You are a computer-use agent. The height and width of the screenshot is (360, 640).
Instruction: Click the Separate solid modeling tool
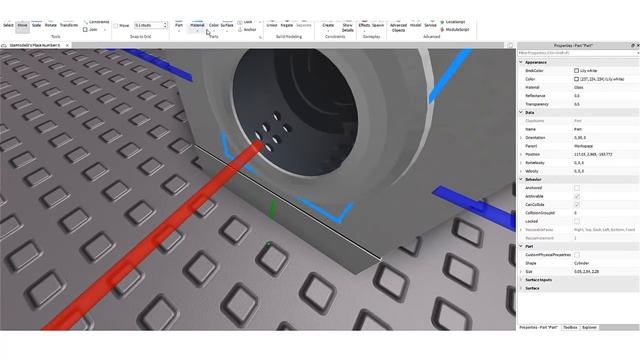tap(304, 25)
